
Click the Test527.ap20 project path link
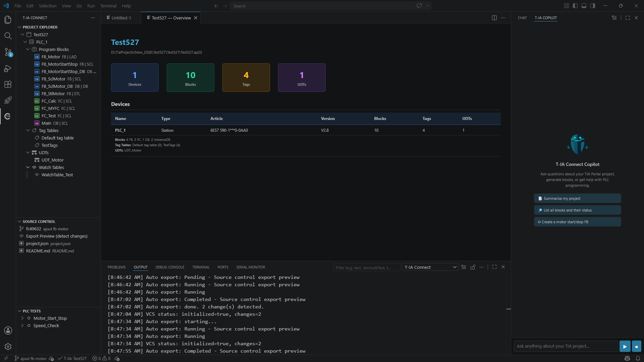(x=156, y=52)
